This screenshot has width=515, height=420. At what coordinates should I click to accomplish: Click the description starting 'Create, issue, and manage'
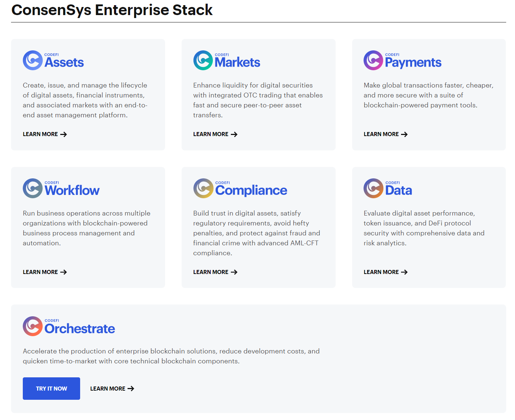[85, 100]
